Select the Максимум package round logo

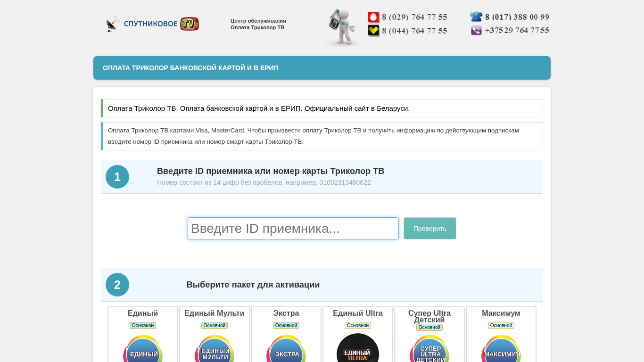pos(501,348)
